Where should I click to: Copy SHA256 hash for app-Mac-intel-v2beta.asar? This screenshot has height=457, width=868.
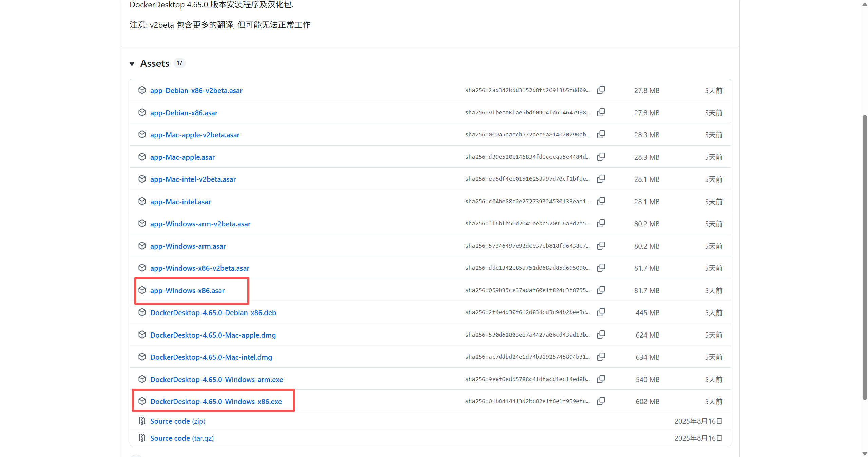pyautogui.click(x=601, y=179)
